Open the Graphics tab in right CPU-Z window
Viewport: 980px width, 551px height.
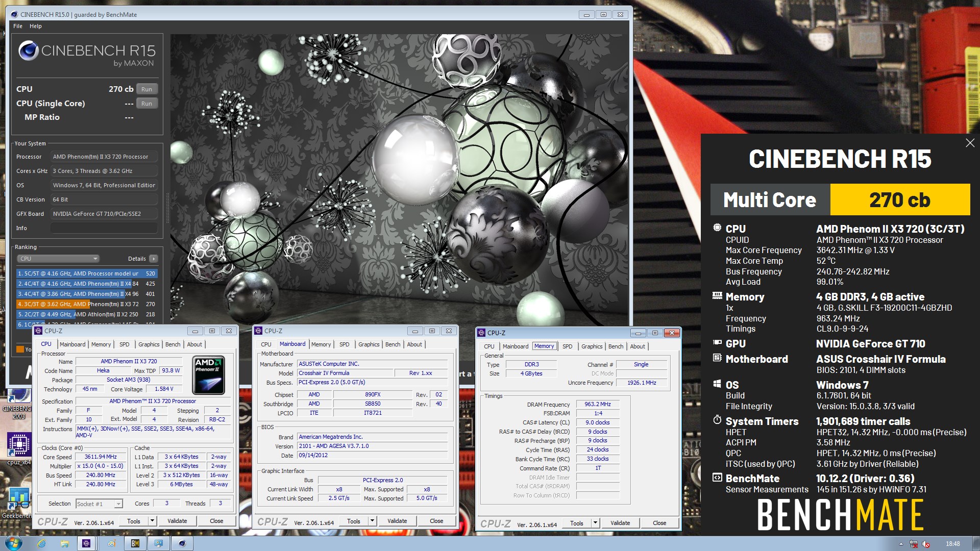tap(592, 346)
